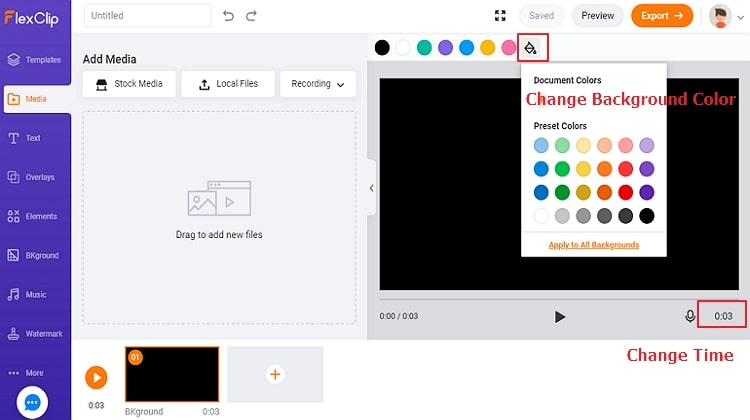Open the Watermark sidebar tab

click(35, 334)
